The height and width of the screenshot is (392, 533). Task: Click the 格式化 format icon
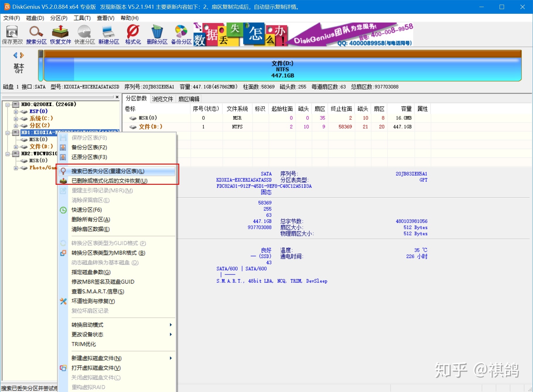click(x=132, y=33)
